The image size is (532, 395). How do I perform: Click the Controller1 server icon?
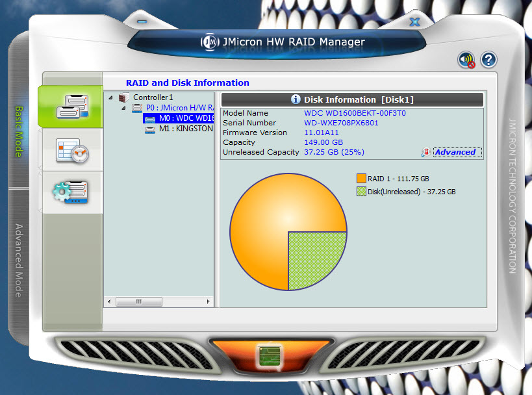click(x=124, y=97)
